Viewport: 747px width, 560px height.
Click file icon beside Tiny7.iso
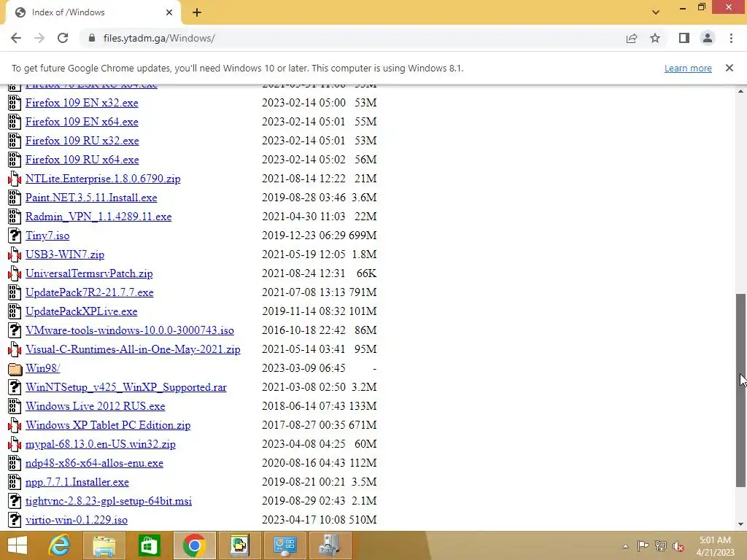pos(15,236)
